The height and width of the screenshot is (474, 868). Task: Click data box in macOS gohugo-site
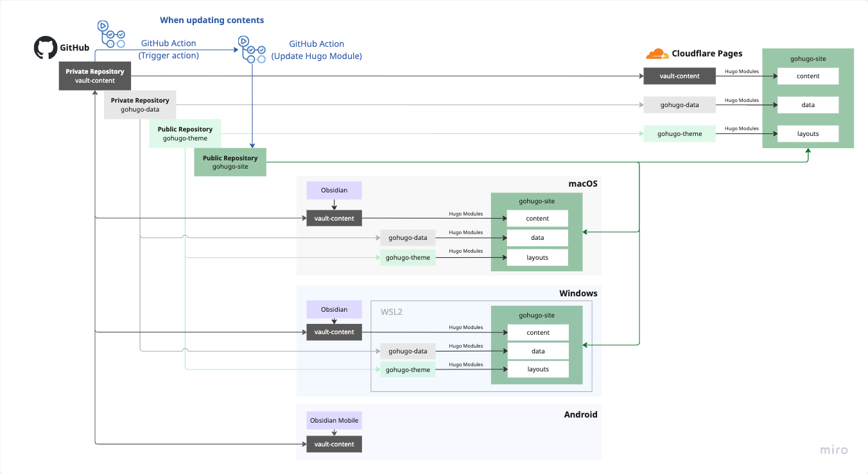point(537,237)
